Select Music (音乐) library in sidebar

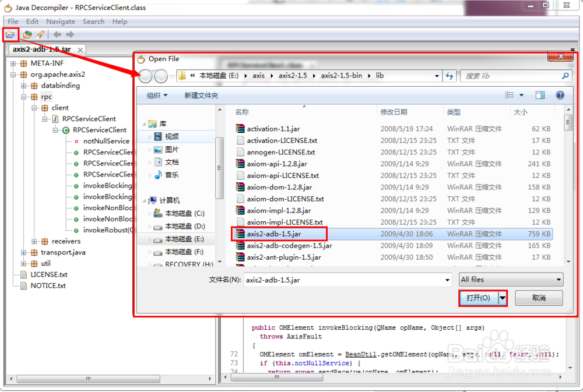[172, 175]
